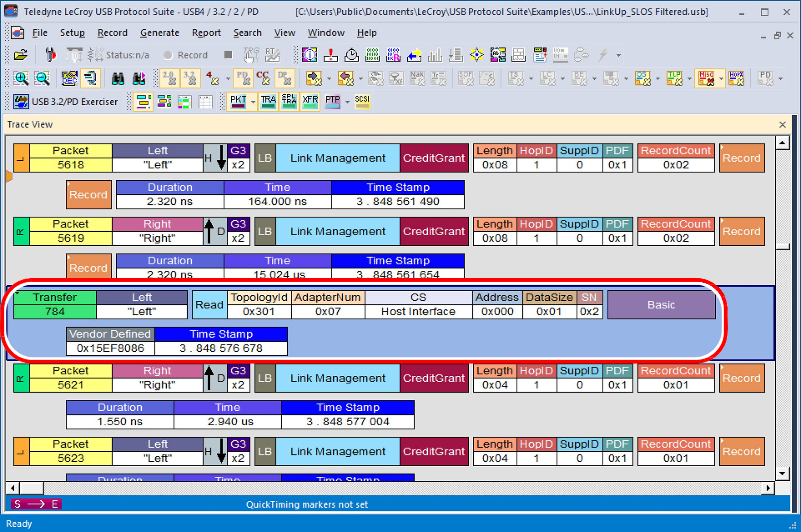Screen dimensions: 801x532
Task: Click CreditGrant cell of packet 5619
Action: [x=434, y=231]
